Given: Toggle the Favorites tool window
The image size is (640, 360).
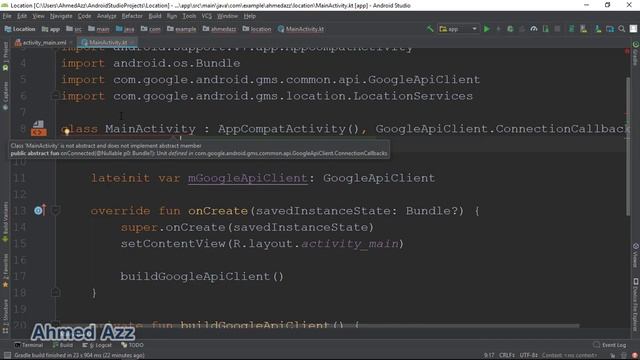Looking at the screenshot, I should (5, 270).
